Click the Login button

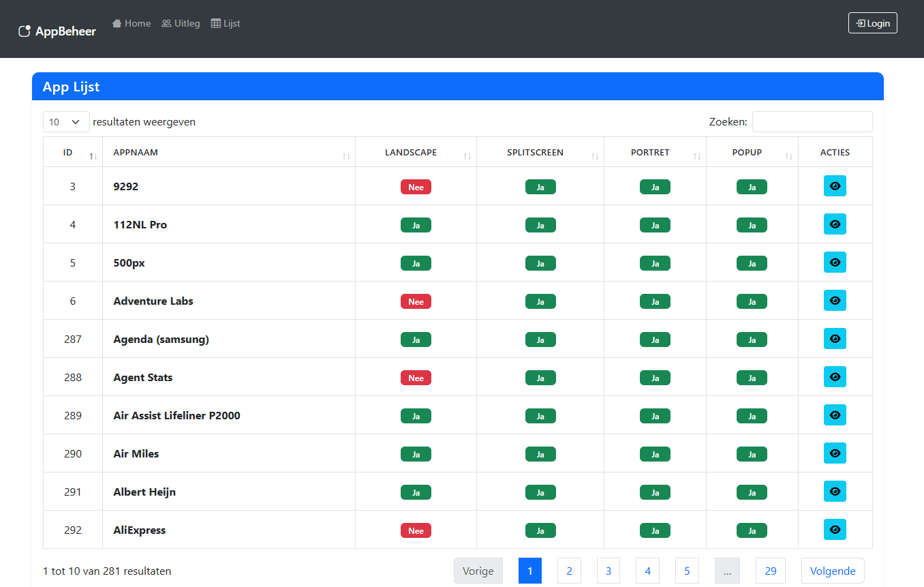tap(872, 23)
